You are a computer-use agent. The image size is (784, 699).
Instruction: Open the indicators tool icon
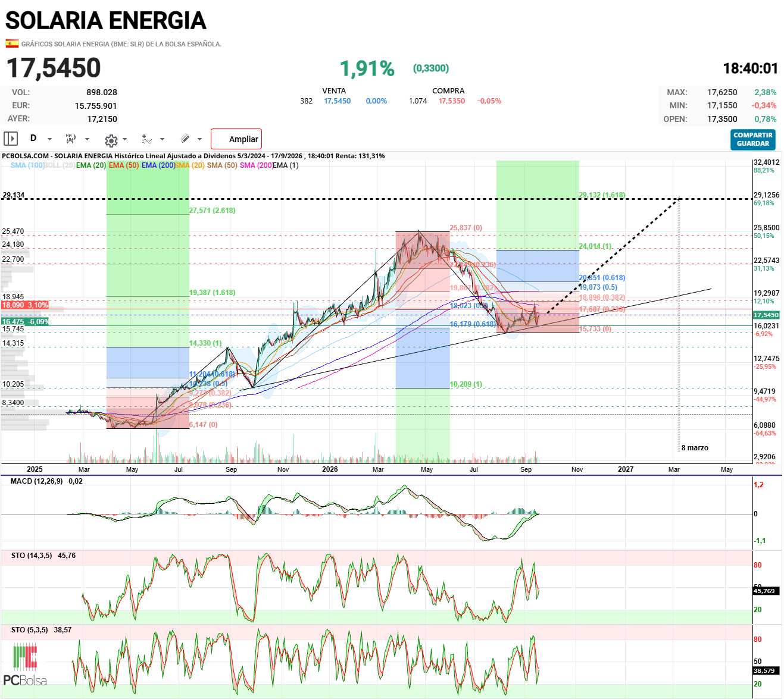coord(146,139)
